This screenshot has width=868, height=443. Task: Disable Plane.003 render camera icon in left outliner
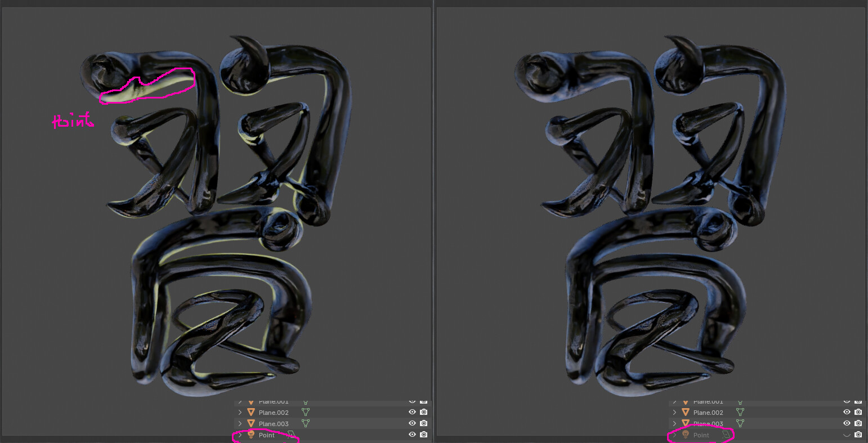(424, 423)
